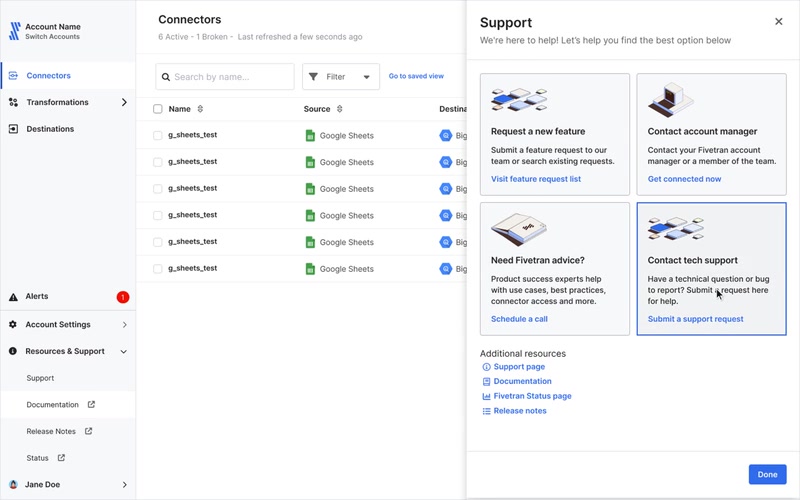Viewport: 800px width, 500px height.
Task: Focus the Search by name field
Action: click(225, 77)
